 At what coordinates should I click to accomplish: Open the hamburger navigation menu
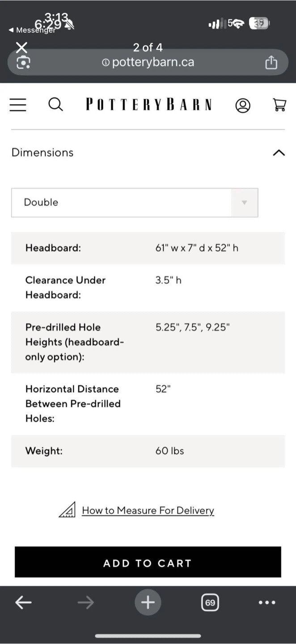pos(18,105)
